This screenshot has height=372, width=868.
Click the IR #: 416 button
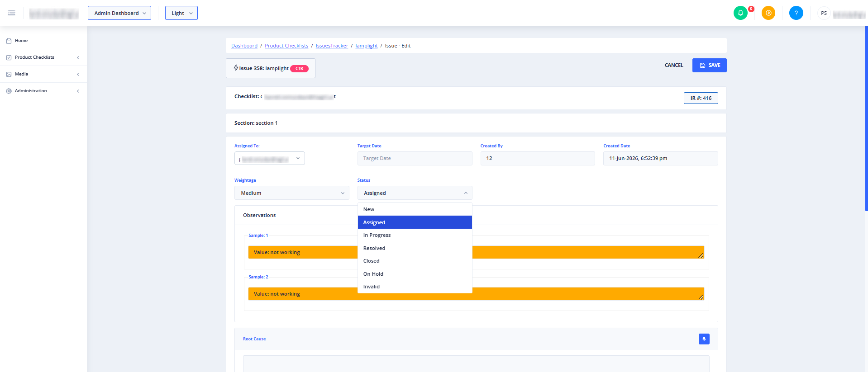tap(701, 98)
